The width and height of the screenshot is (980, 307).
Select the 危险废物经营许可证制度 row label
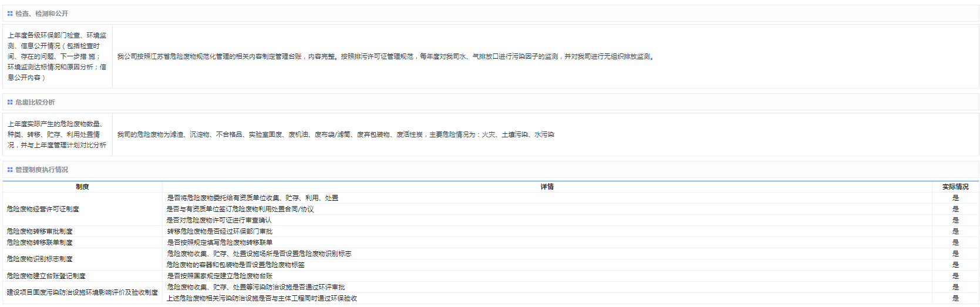coord(43,209)
